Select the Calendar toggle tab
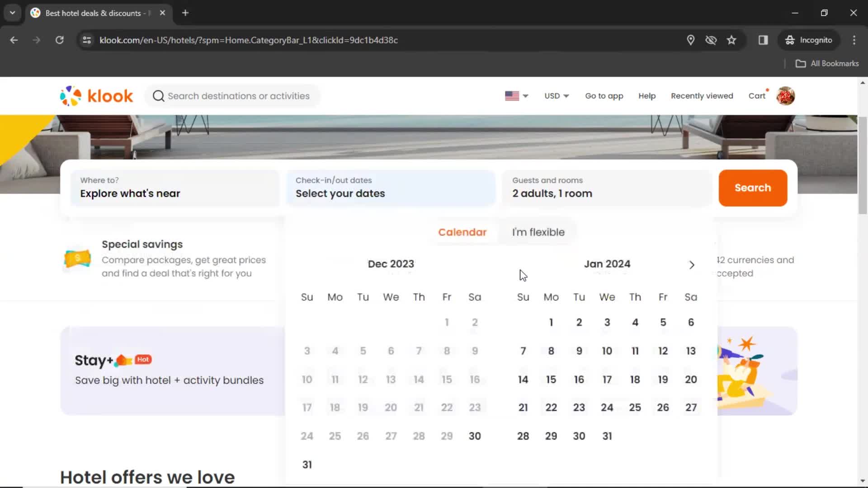 point(462,232)
